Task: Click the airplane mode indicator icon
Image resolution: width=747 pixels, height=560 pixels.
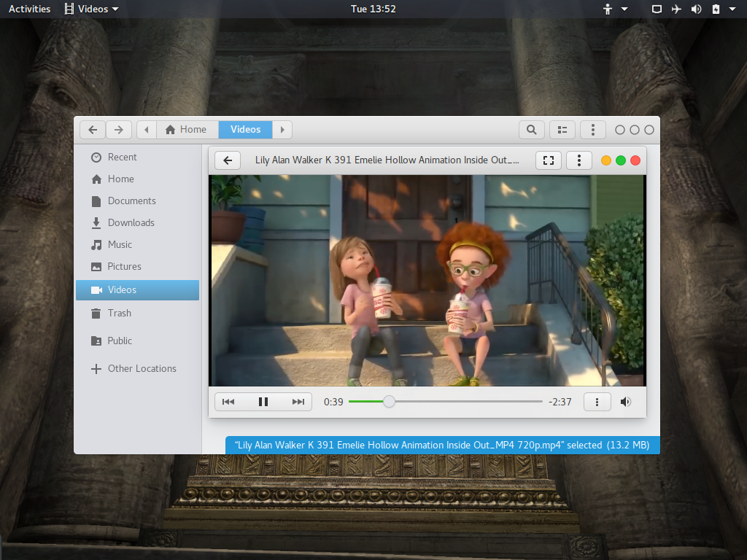Action: coord(676,9)
